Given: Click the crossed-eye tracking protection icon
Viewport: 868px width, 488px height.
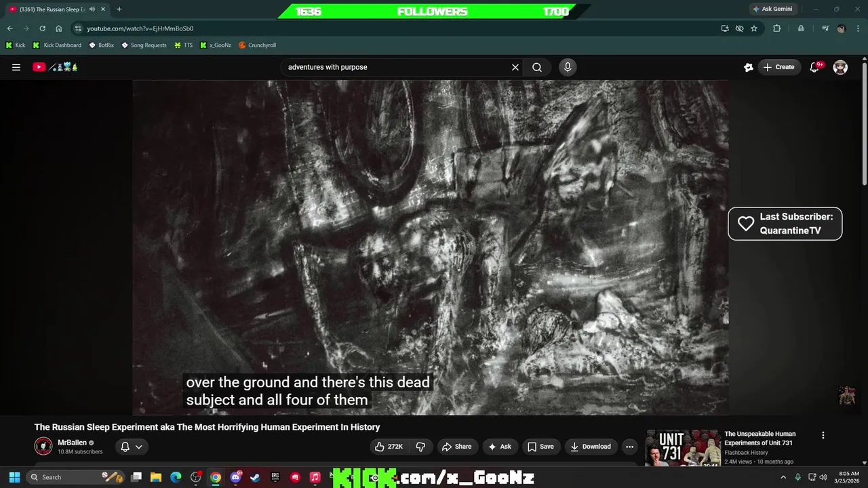Looking at the screenshot, I should coord(739,28).
